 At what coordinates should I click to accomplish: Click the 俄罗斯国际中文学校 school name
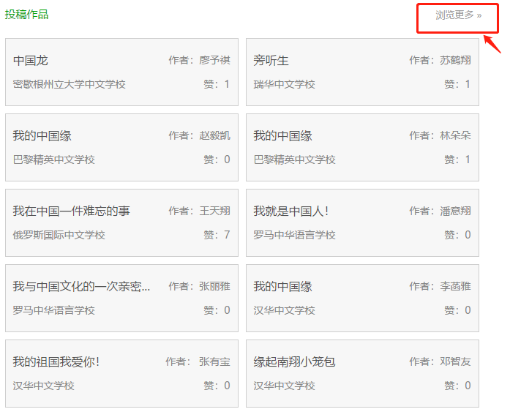[x=59, y=235]
